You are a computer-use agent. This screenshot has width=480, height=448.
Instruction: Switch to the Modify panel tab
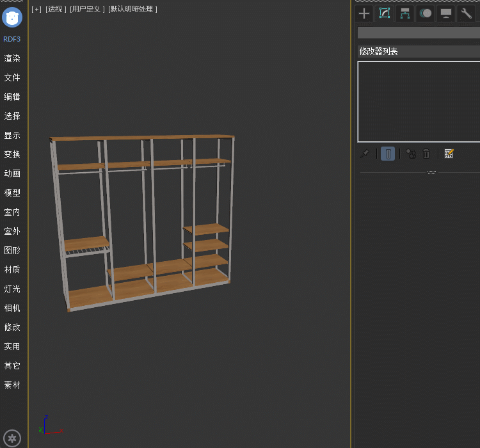tap(385, 13)
